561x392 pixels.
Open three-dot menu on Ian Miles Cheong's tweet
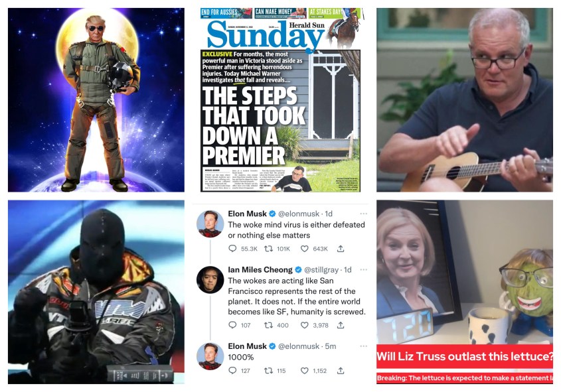[364, 269]
